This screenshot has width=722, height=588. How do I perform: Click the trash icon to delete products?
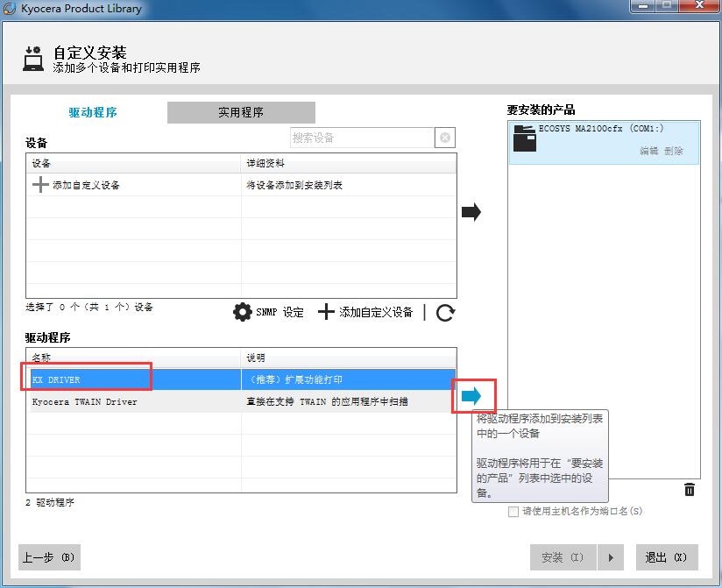coord(690,490)
